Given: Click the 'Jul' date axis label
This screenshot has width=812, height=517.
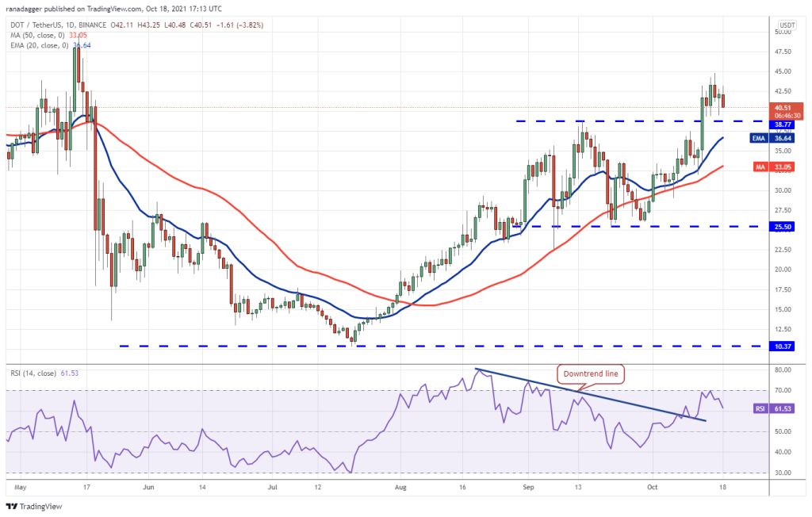Looking at the screenshot, I should click(x=273, y=487).
